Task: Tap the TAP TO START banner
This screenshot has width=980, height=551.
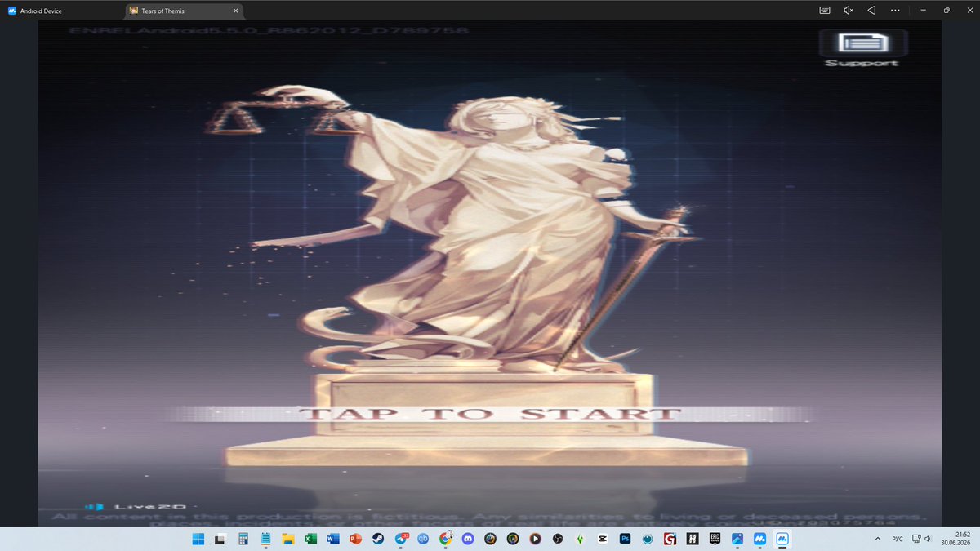Action: point(489,413)
